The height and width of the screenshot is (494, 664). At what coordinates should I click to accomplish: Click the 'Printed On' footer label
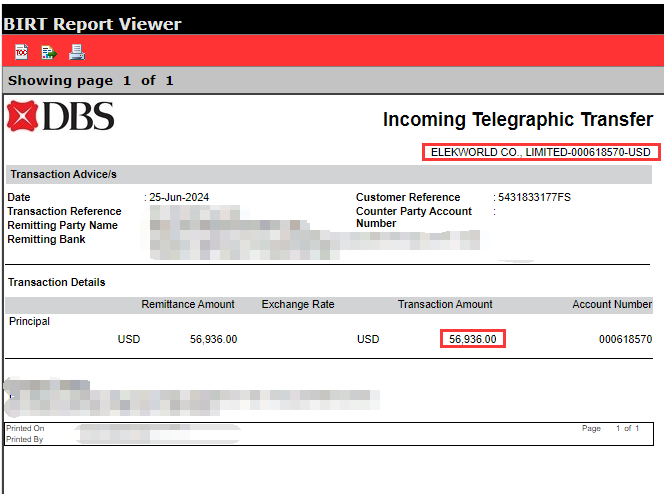(25, 428)
